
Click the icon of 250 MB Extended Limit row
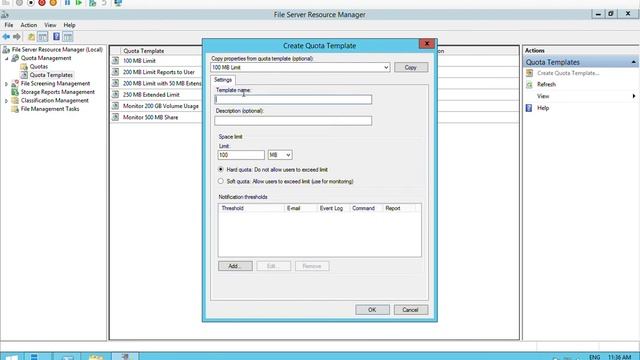(x=116, y=94)
